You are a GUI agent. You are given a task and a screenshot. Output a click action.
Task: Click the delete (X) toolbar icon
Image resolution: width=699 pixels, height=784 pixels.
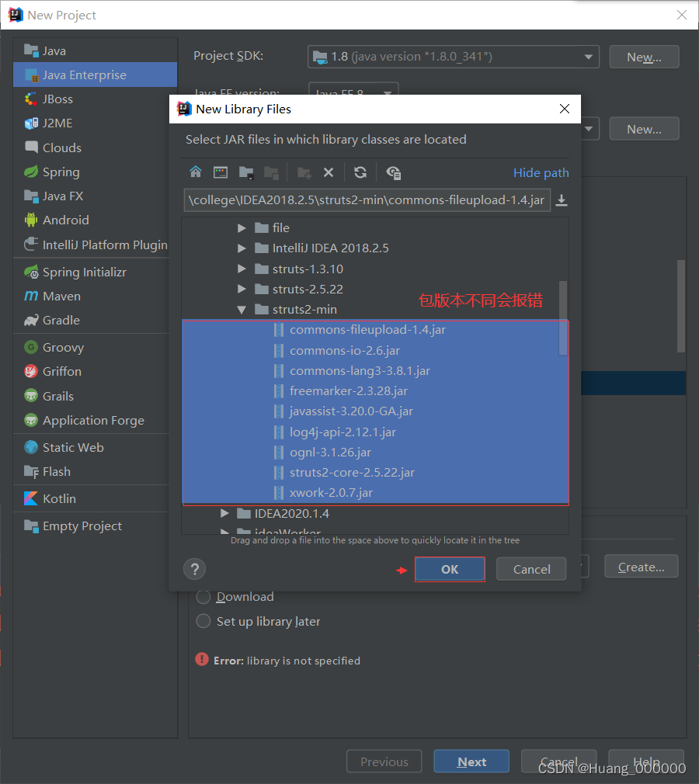tap(329, 172)
